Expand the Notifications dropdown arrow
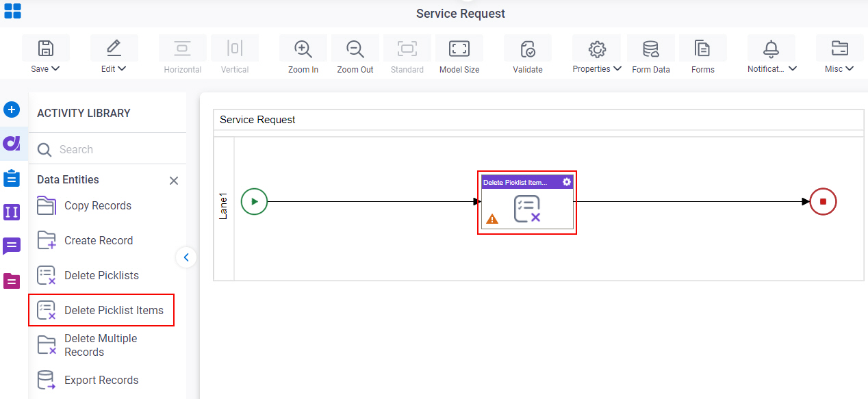Viewport: 868px width, 399px height. [x=793, y=68]
